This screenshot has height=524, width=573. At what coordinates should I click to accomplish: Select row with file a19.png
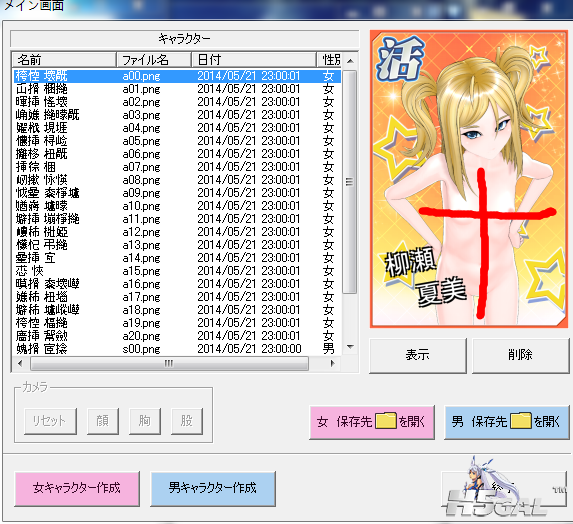point(177,323)
